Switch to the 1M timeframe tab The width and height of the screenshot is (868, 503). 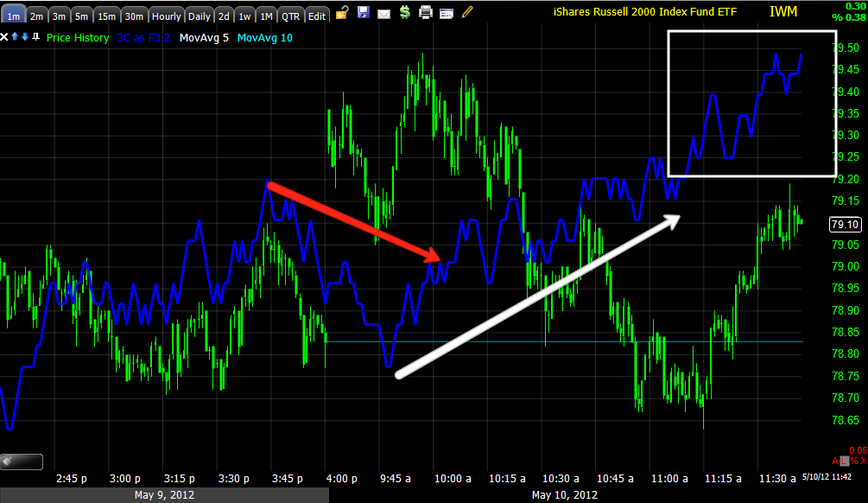click(266, 16)
